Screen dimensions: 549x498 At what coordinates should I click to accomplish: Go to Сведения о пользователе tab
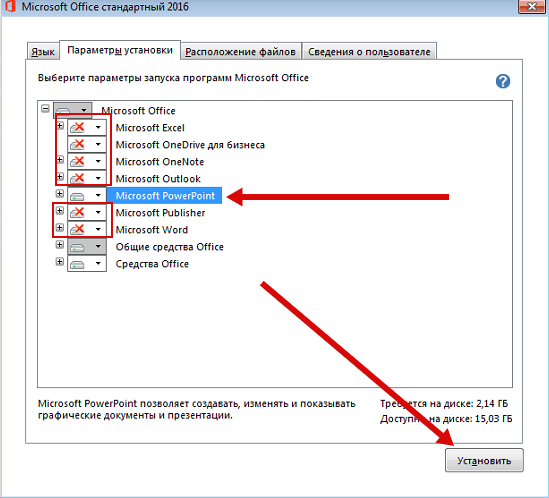tap(369, 51)
